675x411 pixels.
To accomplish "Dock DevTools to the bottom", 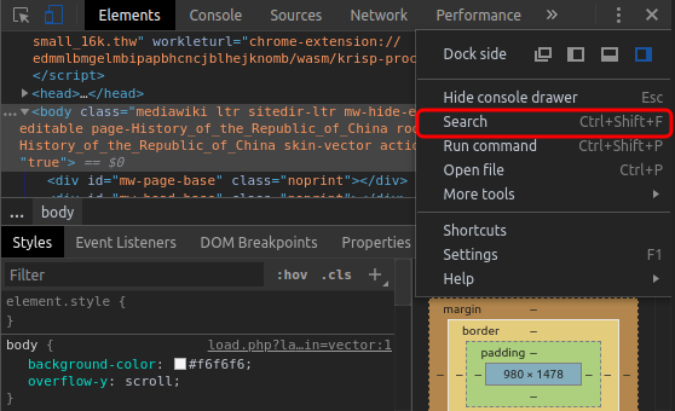I will pyautogui.click(x=609, y=54).
